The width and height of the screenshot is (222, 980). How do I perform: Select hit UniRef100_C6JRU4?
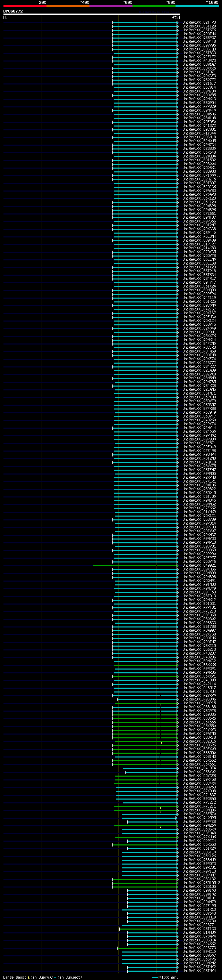pos(199,691)
